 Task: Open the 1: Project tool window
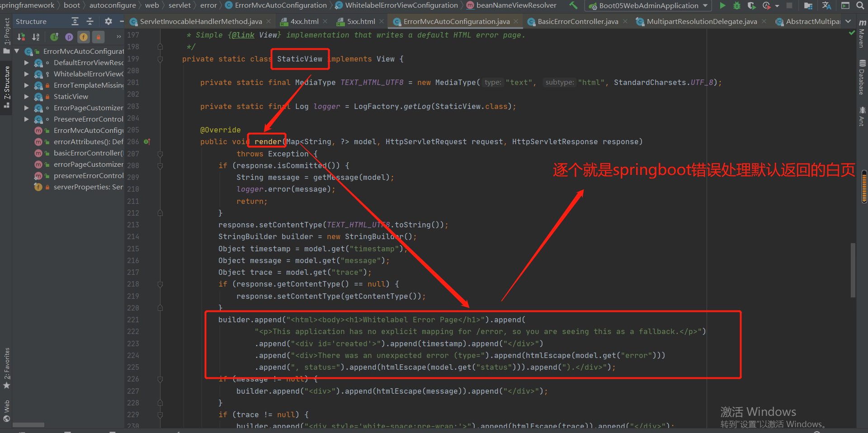(6, 36)
